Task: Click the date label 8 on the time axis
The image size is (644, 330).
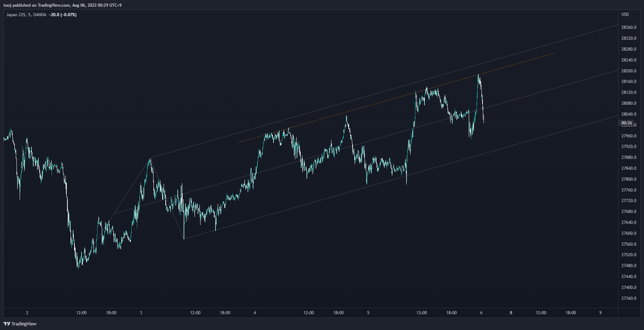Action: pyautogui.click(x=511, y=313)
